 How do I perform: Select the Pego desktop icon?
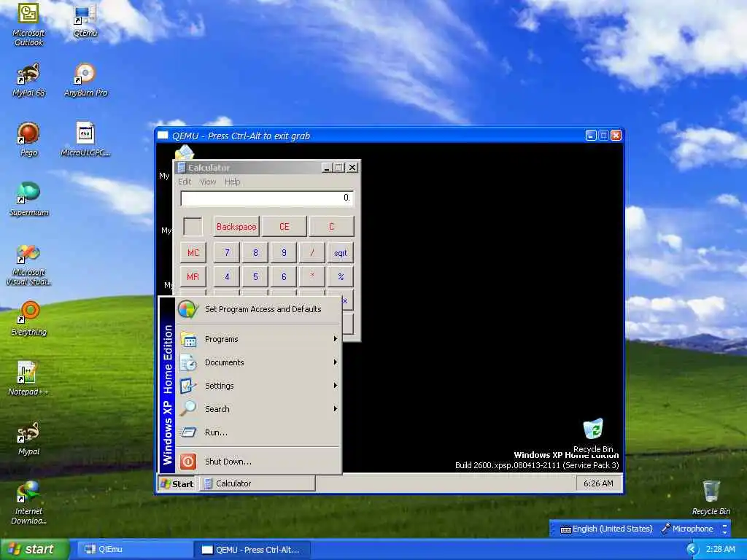[28, 139]
